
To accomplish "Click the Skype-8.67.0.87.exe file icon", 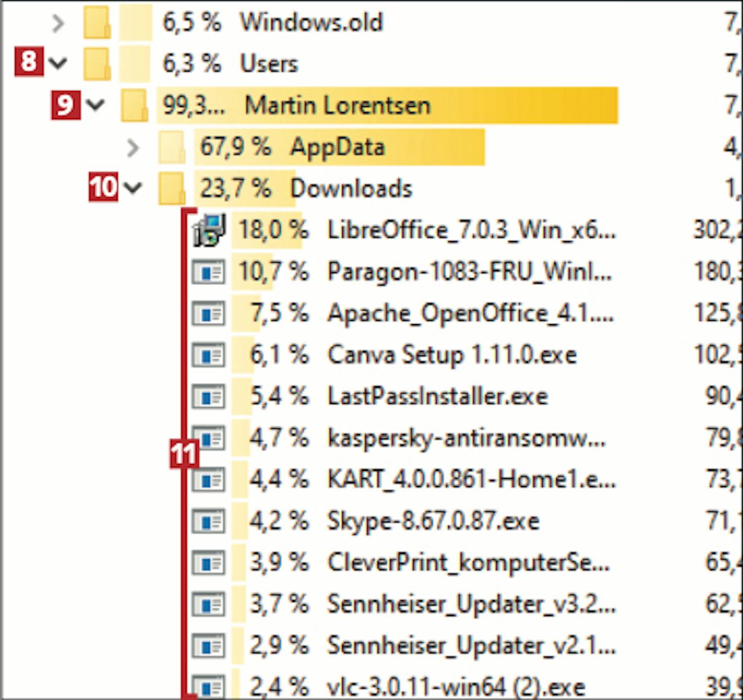I will tap(209, 522).
